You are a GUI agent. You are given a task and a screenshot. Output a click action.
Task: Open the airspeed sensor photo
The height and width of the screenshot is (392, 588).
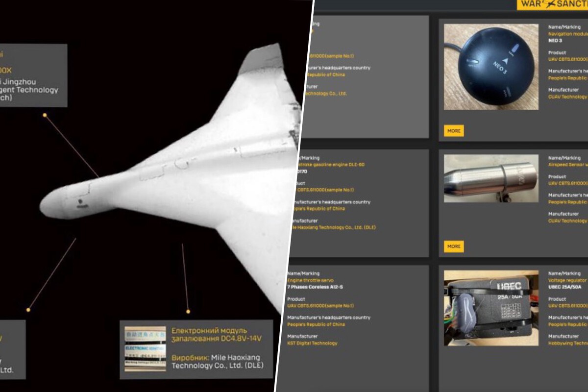pos(490,178)
